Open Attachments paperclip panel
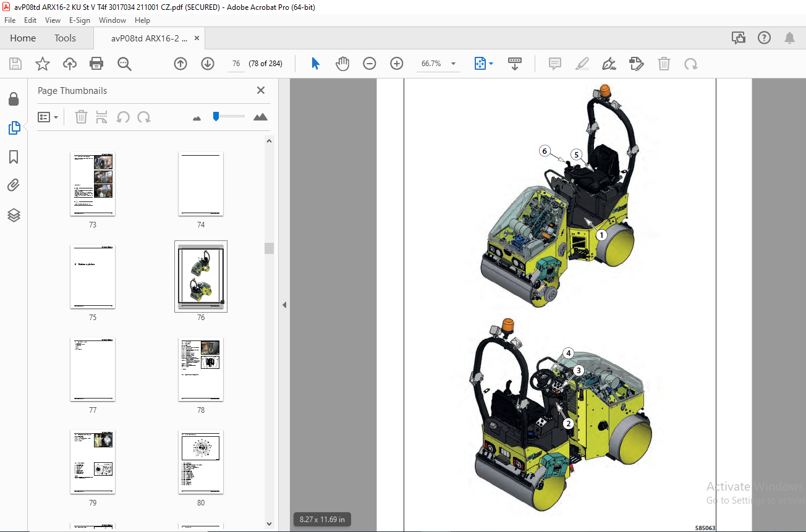Screen dimensions: 806x532 pos(14,185)
